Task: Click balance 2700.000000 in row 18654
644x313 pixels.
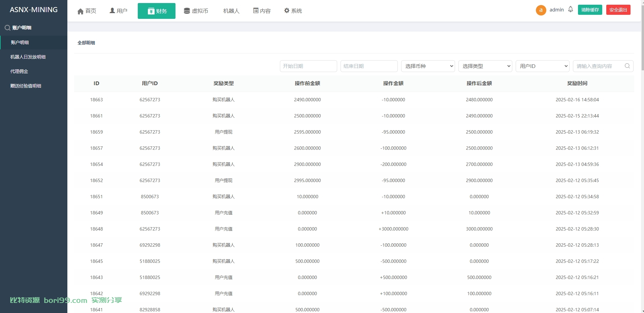Action: [479, 164]
